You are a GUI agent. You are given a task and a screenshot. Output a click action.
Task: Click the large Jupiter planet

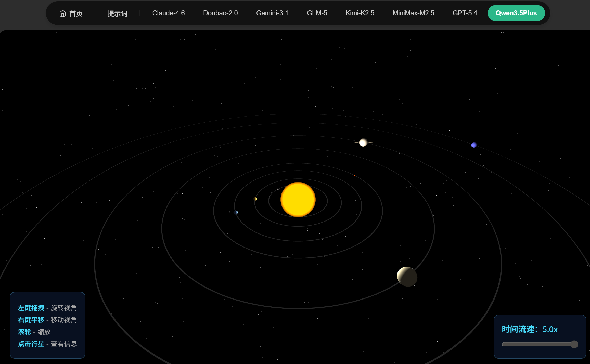407,277
